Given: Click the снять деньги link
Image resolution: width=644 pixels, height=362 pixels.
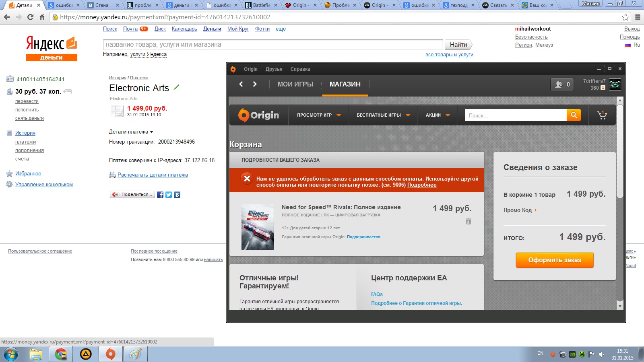Looking at the screenshot, I should pyautogui.click(x=29, y=118).
